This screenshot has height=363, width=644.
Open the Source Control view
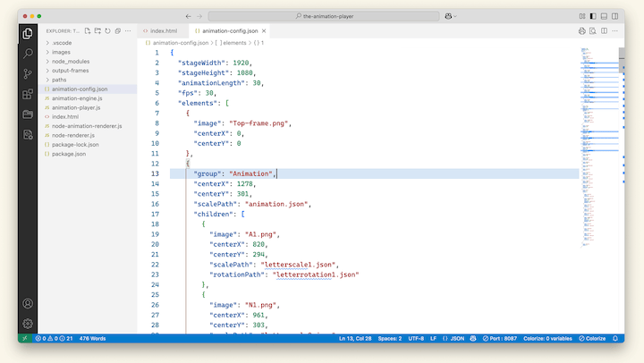pyautogui.click(x=28, y=73)
